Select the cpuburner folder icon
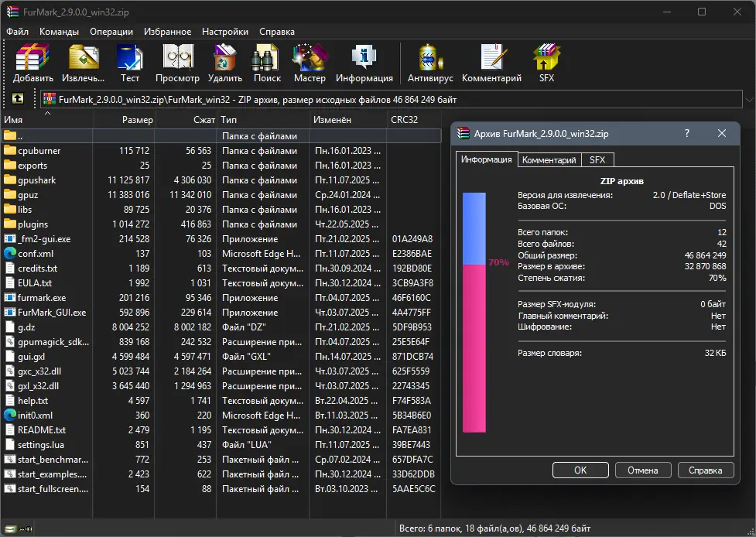Screen dimensions: 756x537 point(9,150)
